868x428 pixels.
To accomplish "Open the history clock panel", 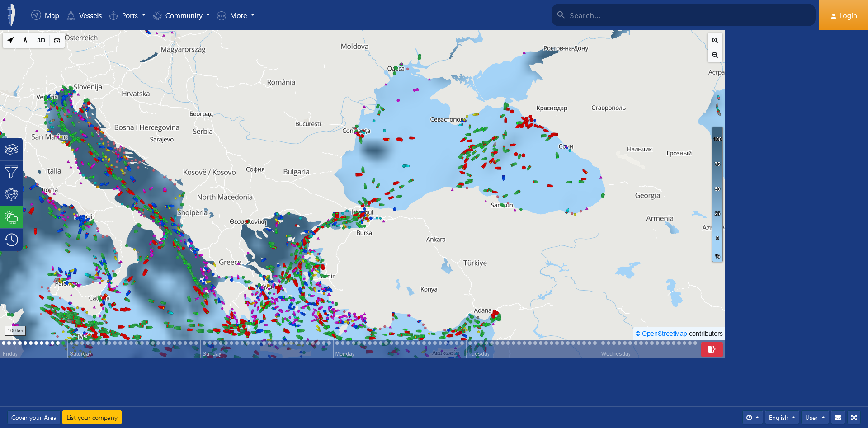I will click(11, 240).
